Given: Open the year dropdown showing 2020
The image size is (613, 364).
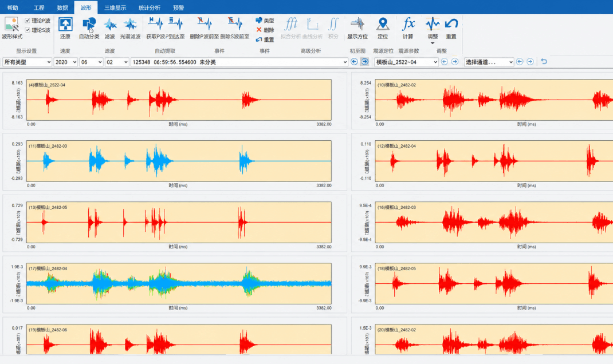Looking at the screenshot, I should click(x=65, y=62).
